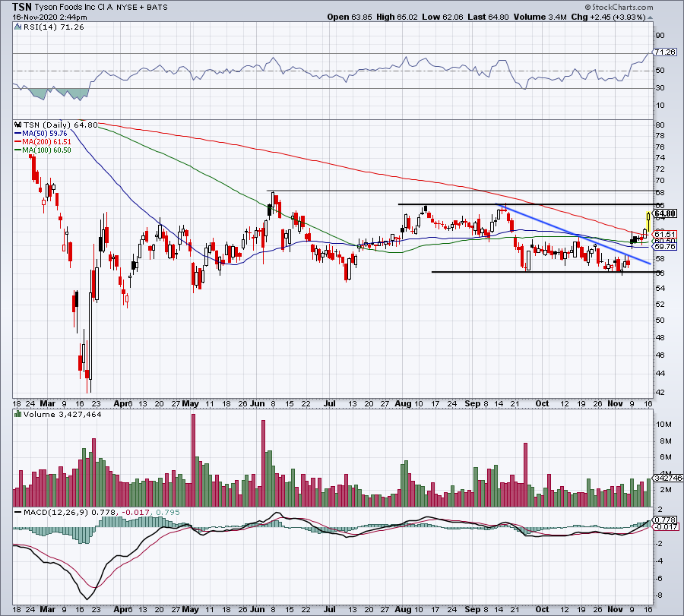
Task: Click the RSI(14) 71.26 panel label
Action: pyautogui.click(x=53, y=27)
